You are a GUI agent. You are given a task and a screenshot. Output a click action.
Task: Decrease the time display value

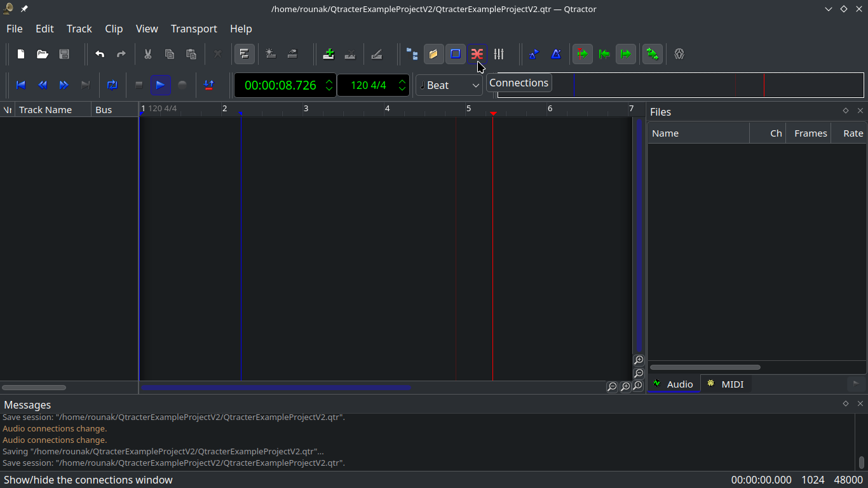(x=329, y=89)
